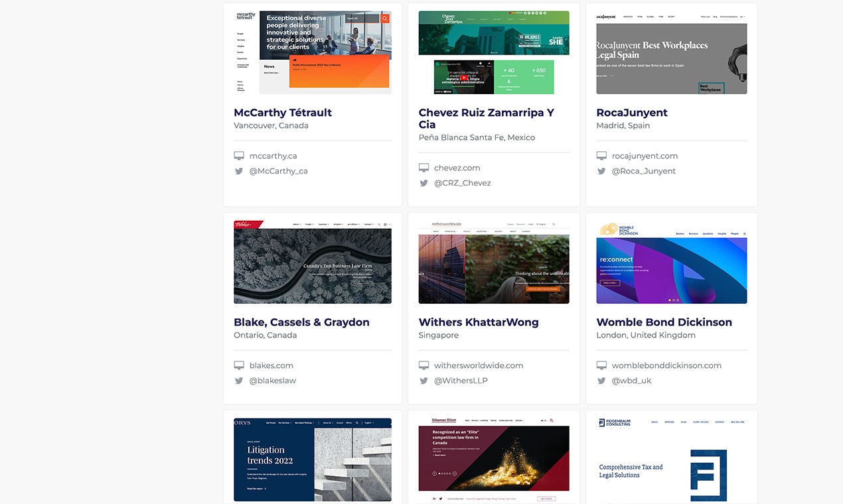The image size is (843, 504).
Task: Click the Twitter icon beside @wbd_uk
Action: [x=601, y=381]
